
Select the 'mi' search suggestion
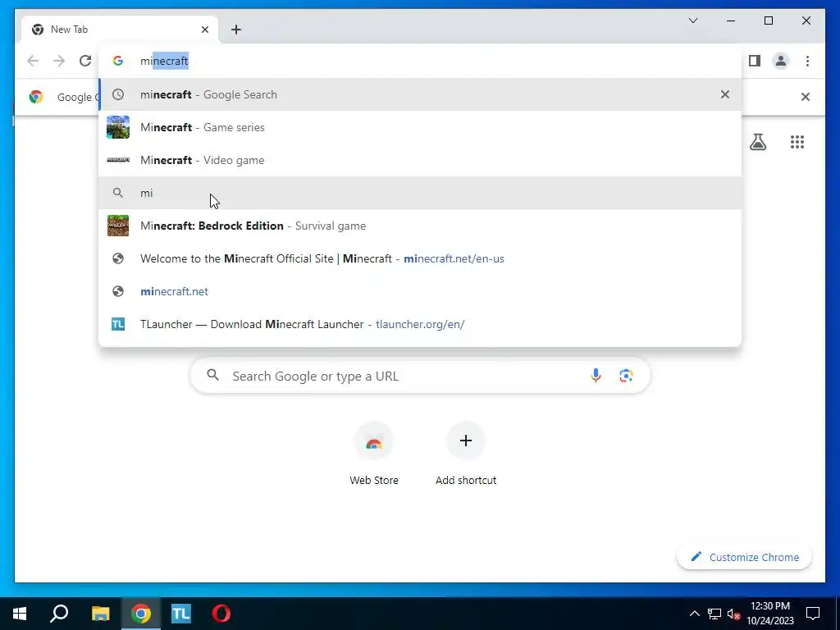420,193
